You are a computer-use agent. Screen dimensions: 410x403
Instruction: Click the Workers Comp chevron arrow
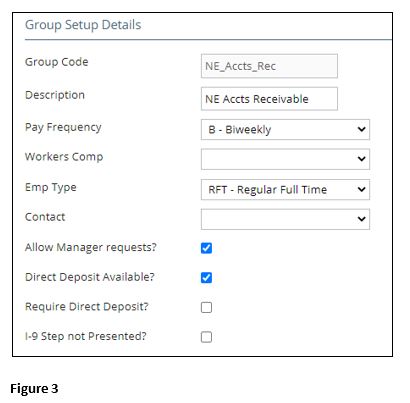pos(361,159)
